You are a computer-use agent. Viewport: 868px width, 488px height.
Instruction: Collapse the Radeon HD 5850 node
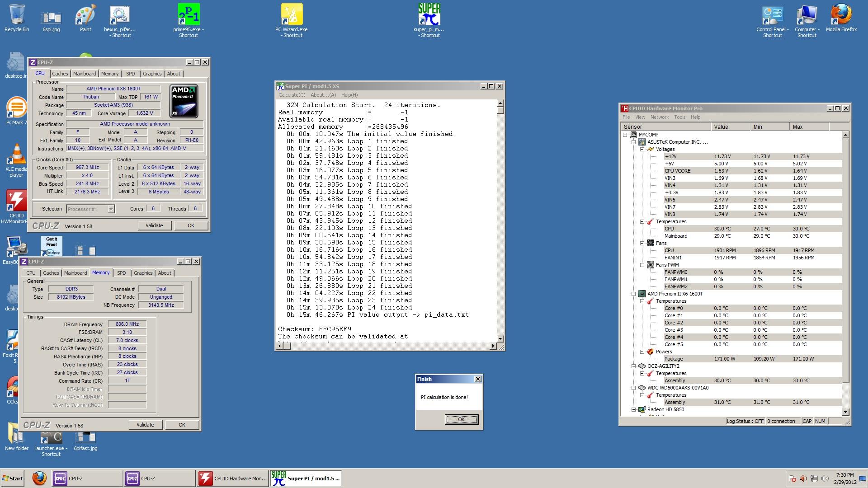(x=634, y=409)
